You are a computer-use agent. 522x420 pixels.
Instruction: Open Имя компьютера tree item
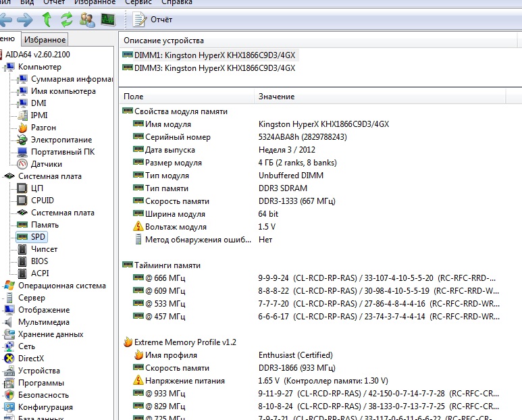tap(63, 91)
